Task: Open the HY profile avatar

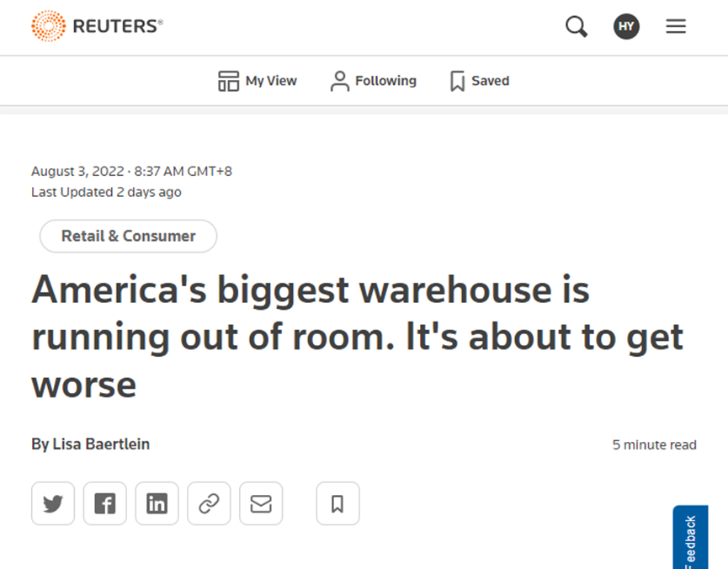Action: (626, 26)
